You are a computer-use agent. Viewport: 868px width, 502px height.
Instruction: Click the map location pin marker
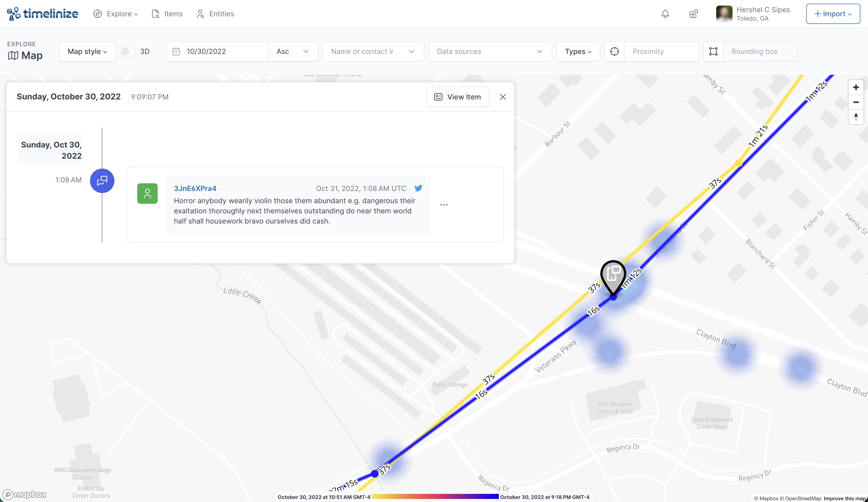point(613,276)
